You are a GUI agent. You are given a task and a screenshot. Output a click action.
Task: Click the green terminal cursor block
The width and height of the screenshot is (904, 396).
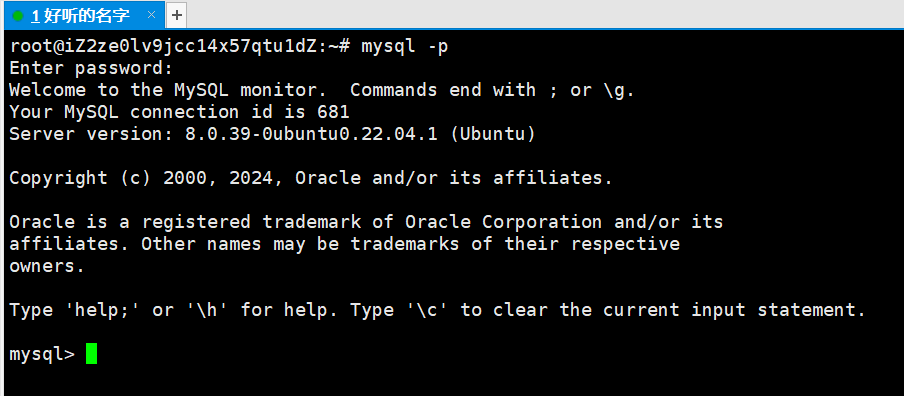click(92, 353)
